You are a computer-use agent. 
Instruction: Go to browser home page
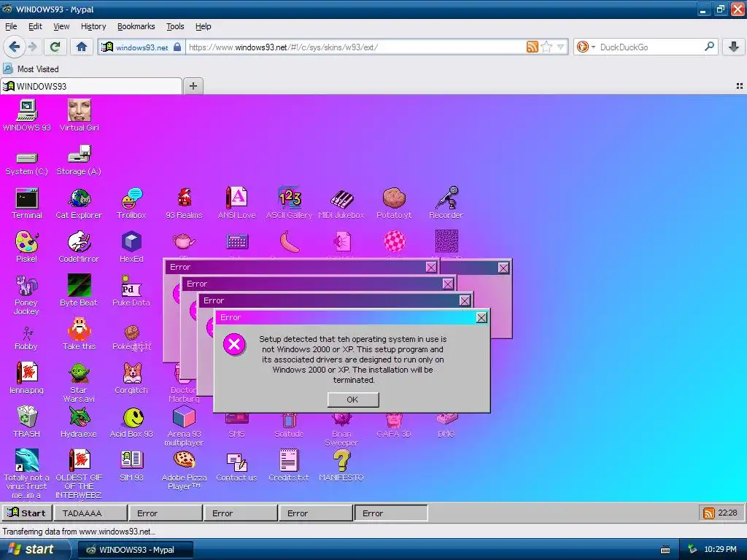click(x=82, y=47)
